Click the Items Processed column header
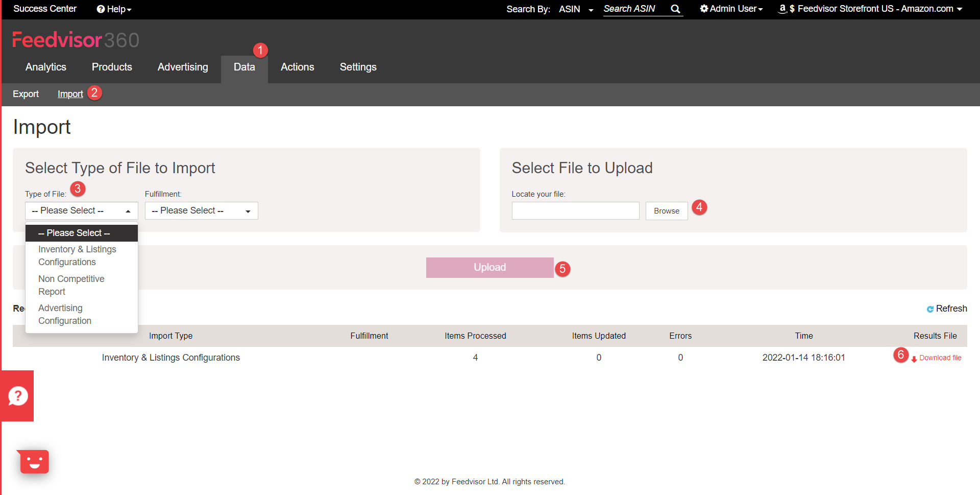Screen dimensions: 980x495 click(x=475, y=336)
